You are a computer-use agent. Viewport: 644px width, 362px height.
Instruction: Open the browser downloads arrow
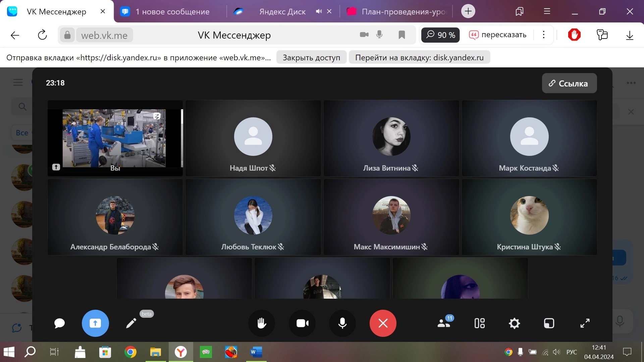[630, 35]
